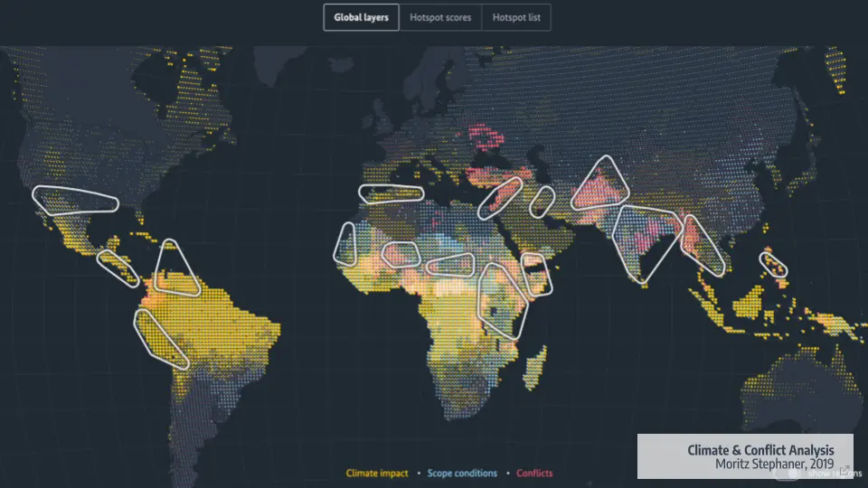This screenshot has width=868, height=488.
Task: Click the external link icon on the caption
Action: [844, 470]
